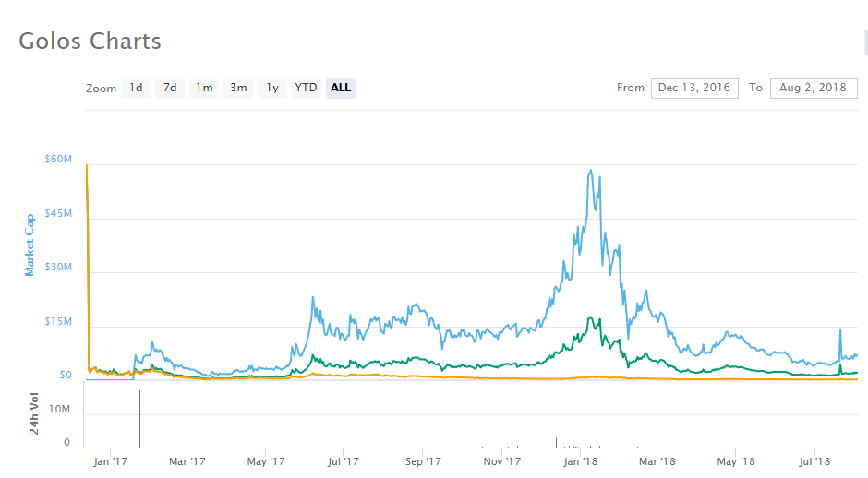Click the May '17 date label
The image size is (868, 478).
266,461
